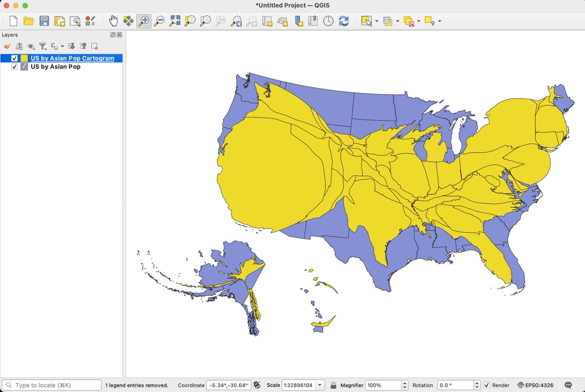Uncheck the US by Asian Pop Cartogram layer
The image size is (585, 392).
tap(14, 58)
